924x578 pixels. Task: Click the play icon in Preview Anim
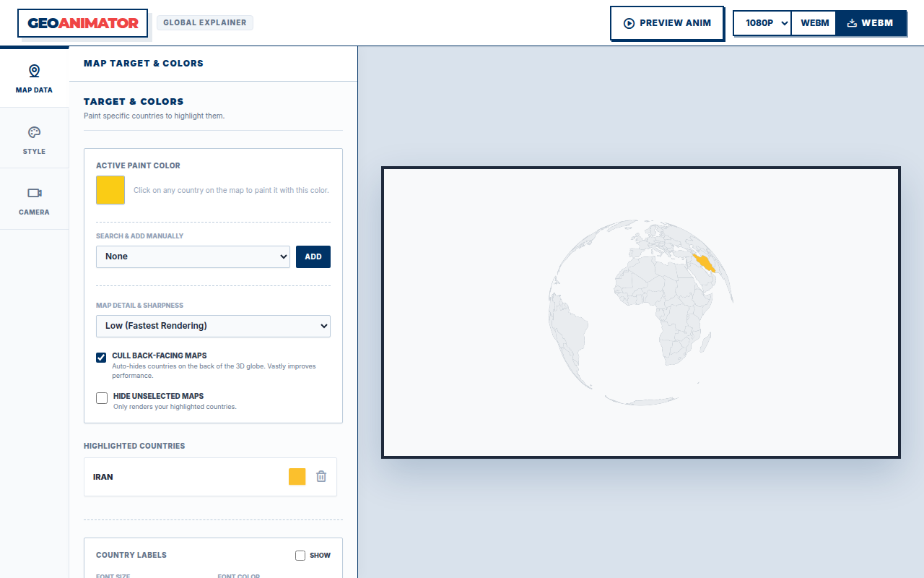tap(629, 23)
